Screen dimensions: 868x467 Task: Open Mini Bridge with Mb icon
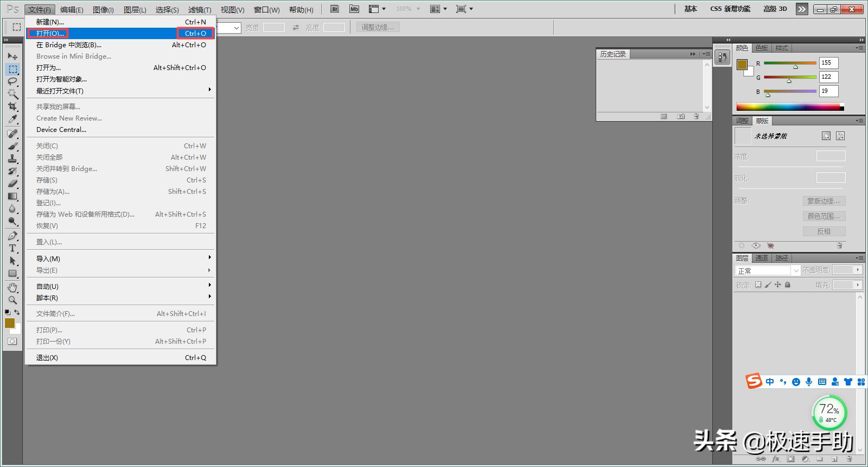pos(354,9)
